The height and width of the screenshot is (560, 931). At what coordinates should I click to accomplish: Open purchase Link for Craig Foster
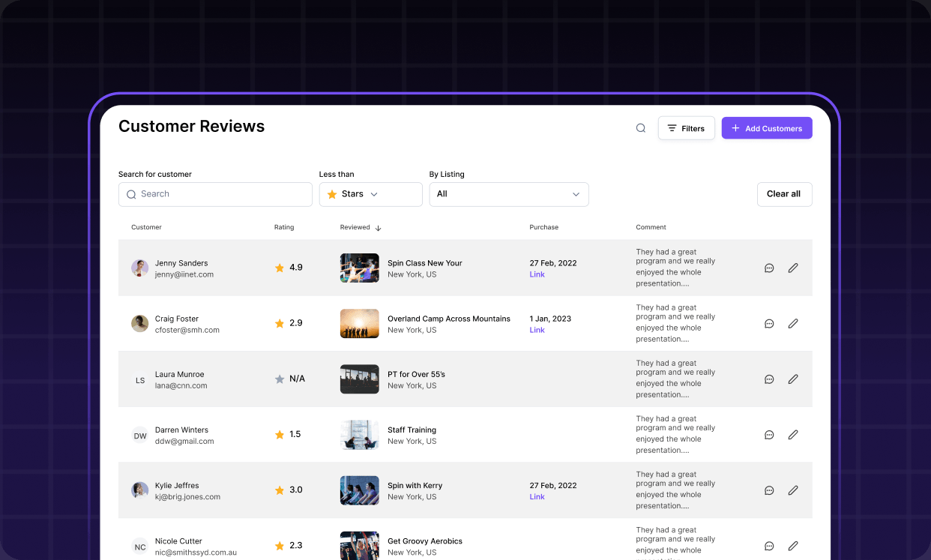(537, 330)
